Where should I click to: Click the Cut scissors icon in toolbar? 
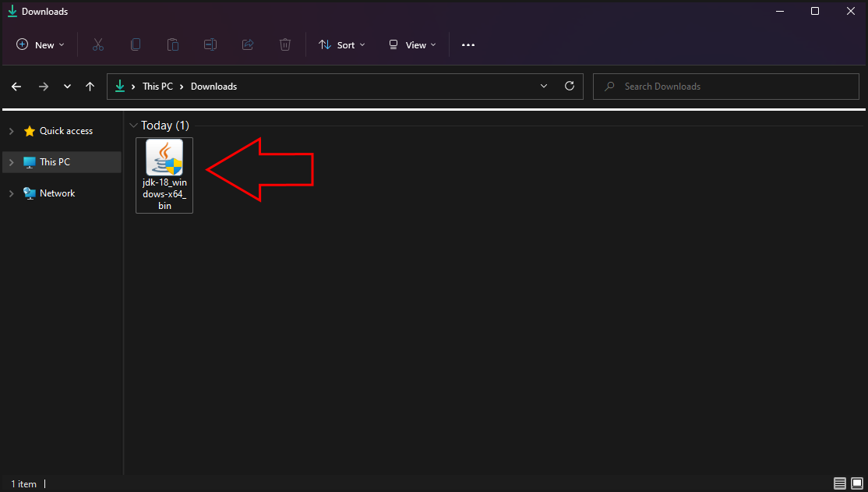coord(98,45)
